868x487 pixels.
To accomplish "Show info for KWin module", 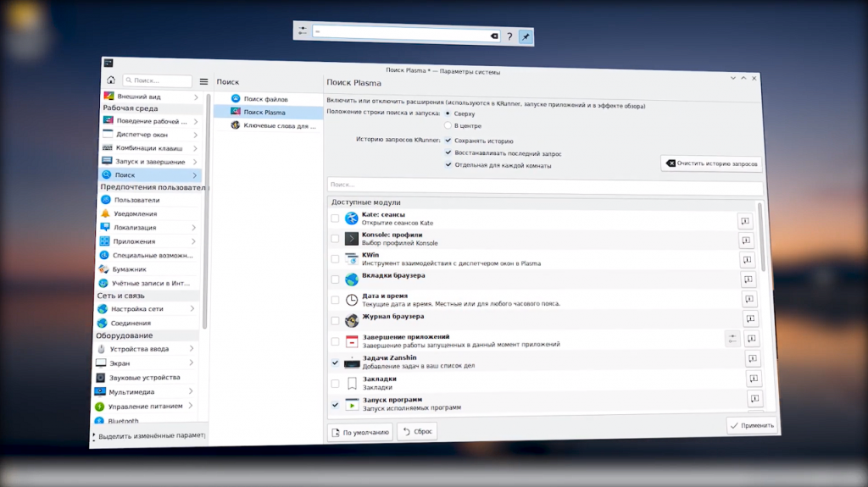I will point(747,259).
